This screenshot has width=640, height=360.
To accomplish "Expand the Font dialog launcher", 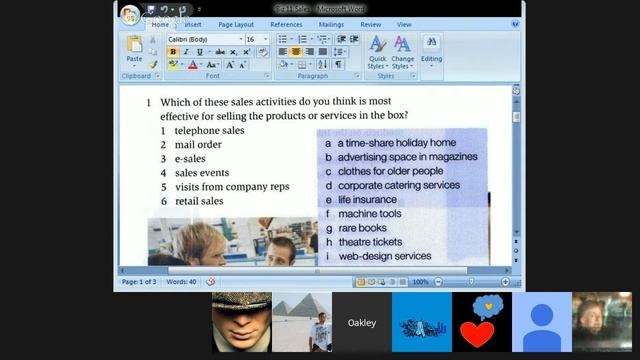I will pyautogui.click(x=267, y=76).
